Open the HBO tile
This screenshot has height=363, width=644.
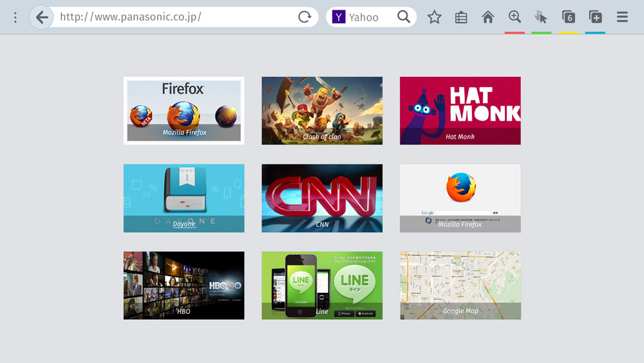[x=184, y=285]
